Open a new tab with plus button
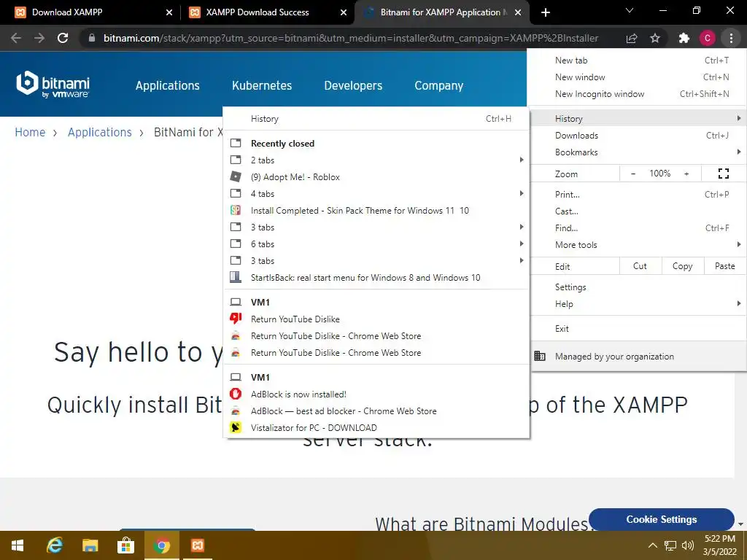 546,12
